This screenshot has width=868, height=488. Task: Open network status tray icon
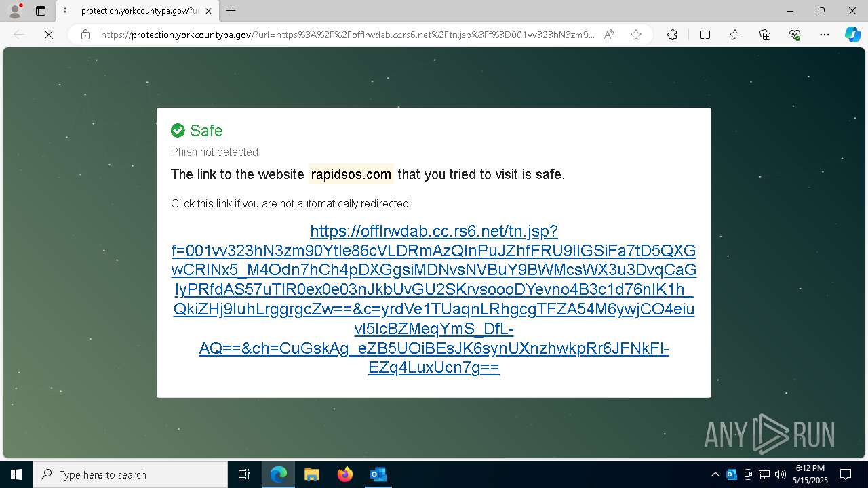pos(764,474)
